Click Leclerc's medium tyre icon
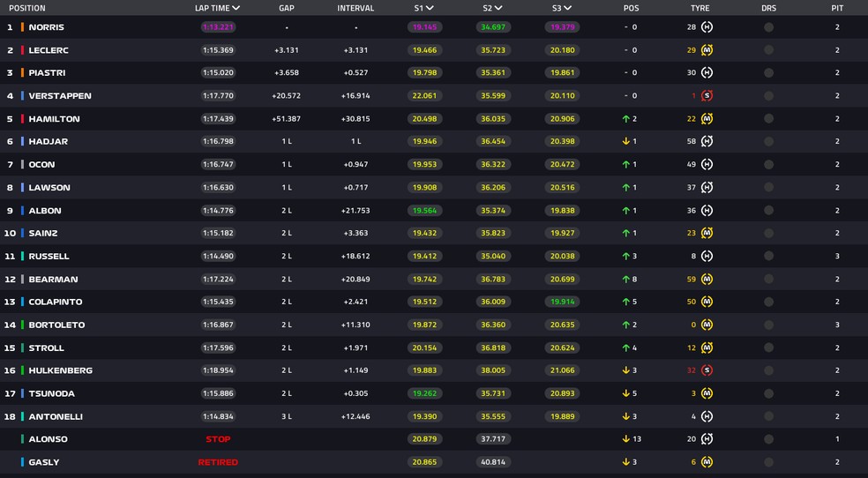868x478 pixels. [x=707, y=49]
